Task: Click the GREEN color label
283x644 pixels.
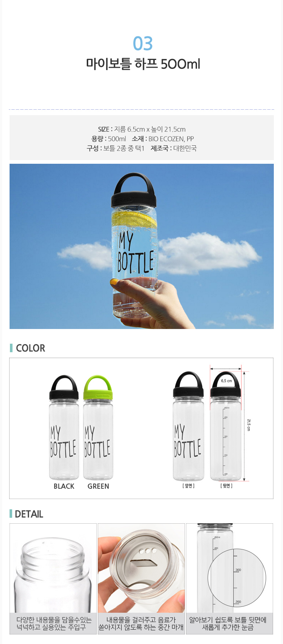Action: coord(98,486)
